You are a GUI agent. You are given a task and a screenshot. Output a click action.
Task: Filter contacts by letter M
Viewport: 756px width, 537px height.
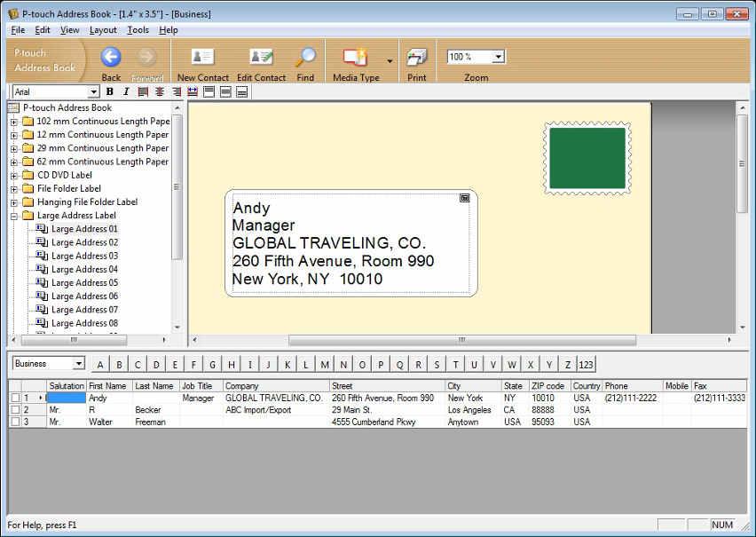click(x=325, y=364)
